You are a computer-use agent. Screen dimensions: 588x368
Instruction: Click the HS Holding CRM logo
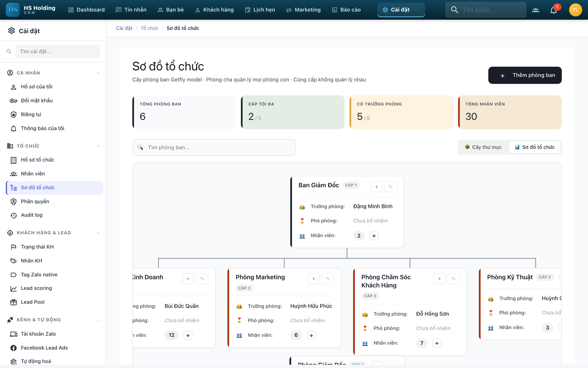(x=31, y=10)
